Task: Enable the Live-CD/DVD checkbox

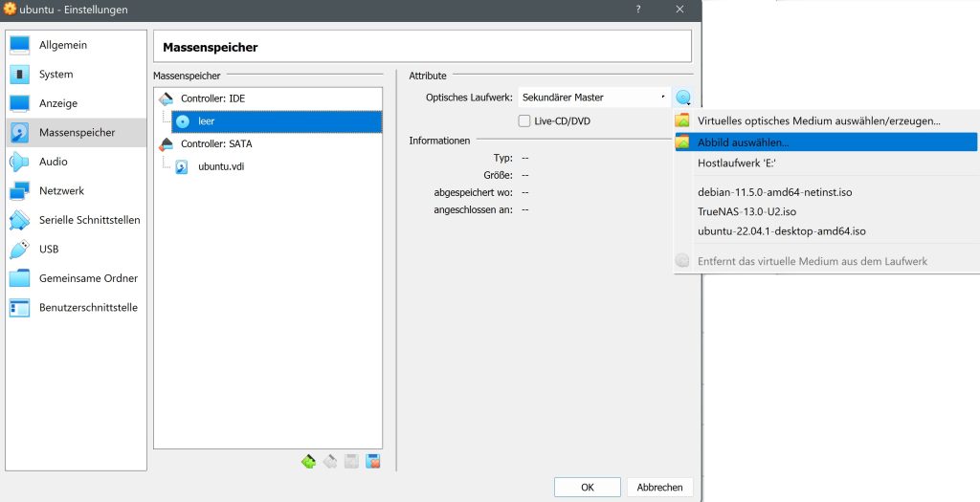Action: [524, 121]
